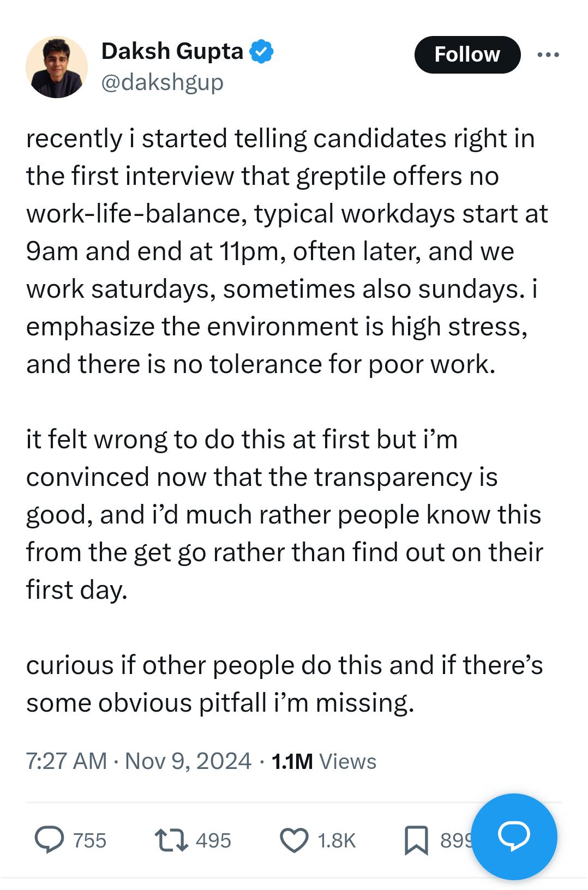Screen dimensions: 588x890
Task: Click the blue verified badge
Action: pos(262,51)
